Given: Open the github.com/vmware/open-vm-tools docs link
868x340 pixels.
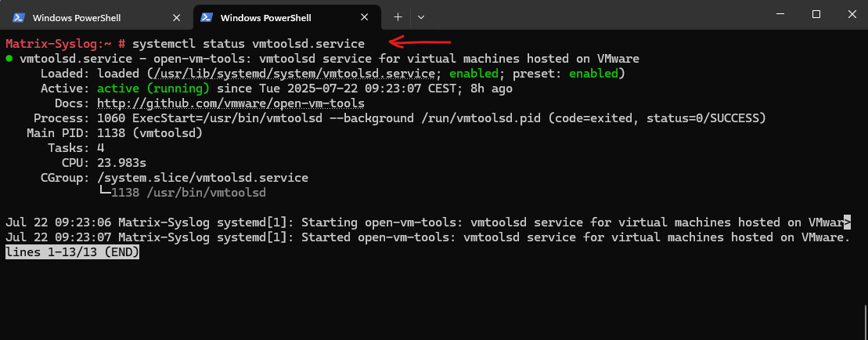Looking at the screenshot, I should (x=231, y=103).
